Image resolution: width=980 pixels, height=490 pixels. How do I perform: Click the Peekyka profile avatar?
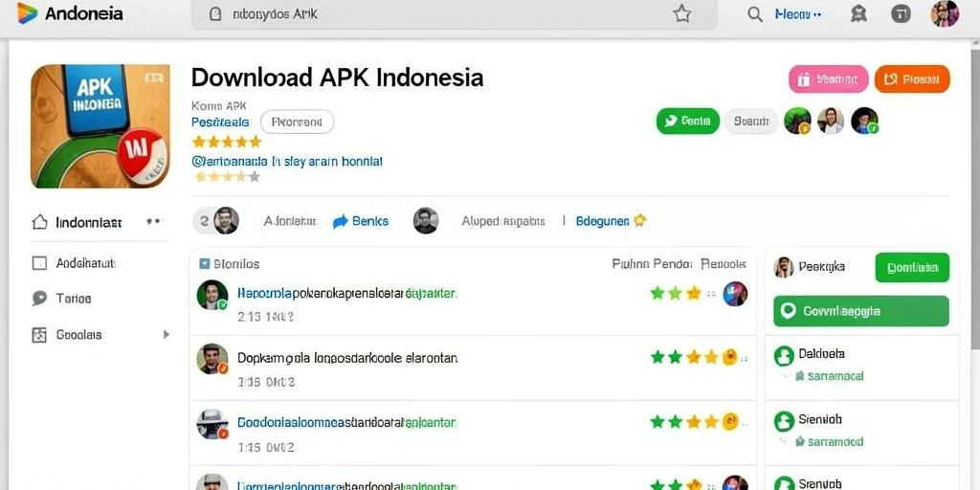784,267
